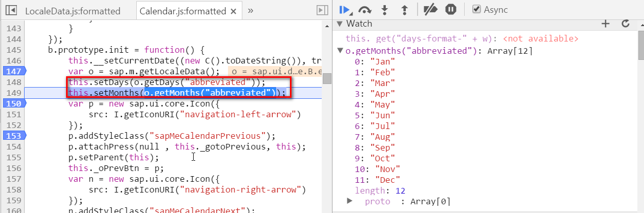Image resolution: width=644 pixels, height=213 pixels.
Task: Add a new watch expression
Action: coord(605,24)
